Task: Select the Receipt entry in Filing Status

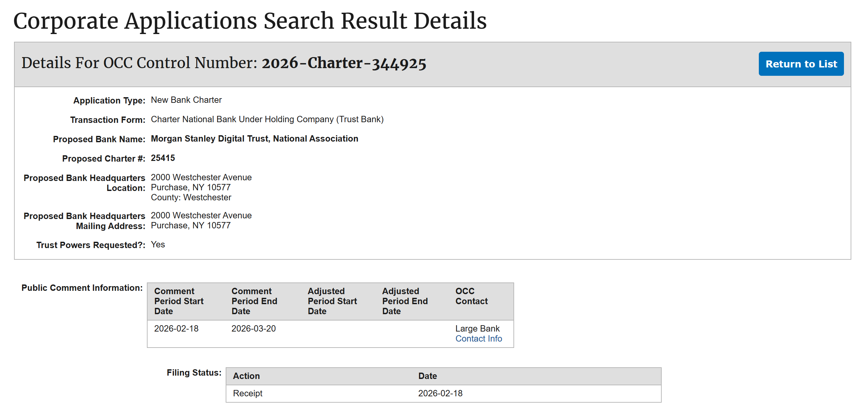Action: 248,393
